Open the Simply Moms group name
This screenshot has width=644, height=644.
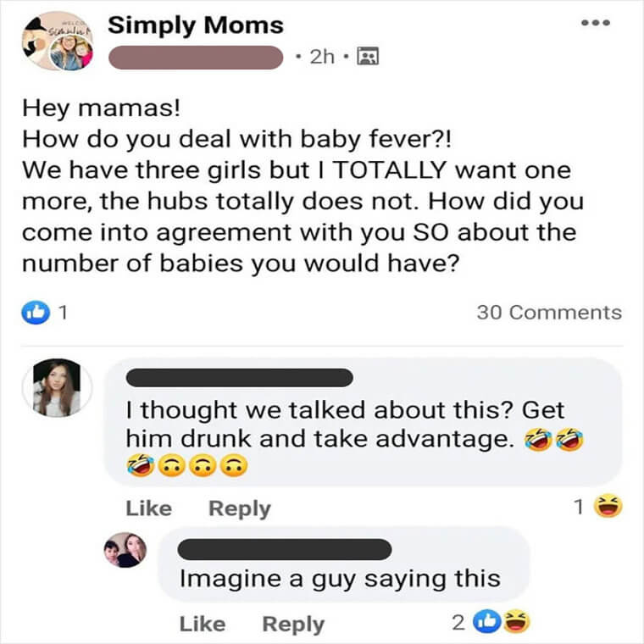[x=196, y=25]
